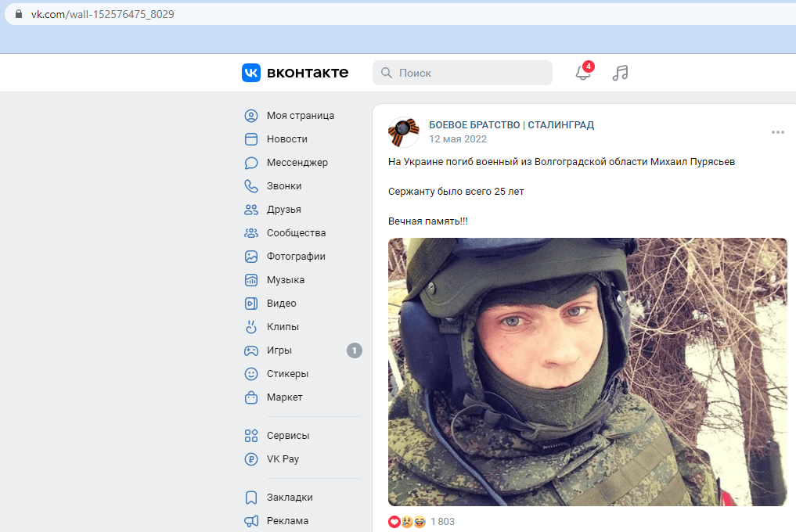Screen dimensions: 796x532
Task: Open the Музыка sidebar label
Action: [286, 280]
